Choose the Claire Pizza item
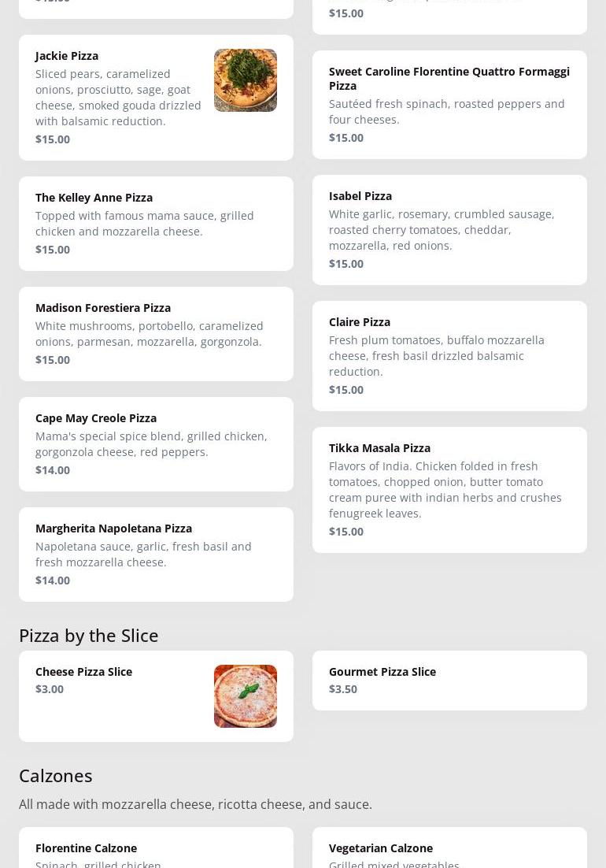The height and width of the screenshot is (868, 606). click(x=360, y=322)
